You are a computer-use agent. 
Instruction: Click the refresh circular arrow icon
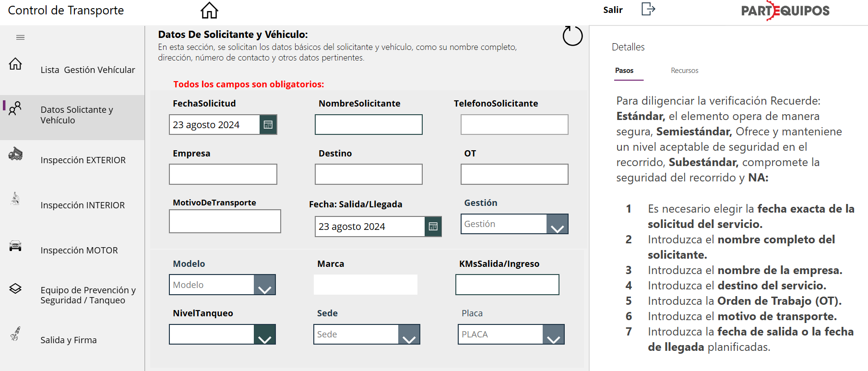point(572,36)
